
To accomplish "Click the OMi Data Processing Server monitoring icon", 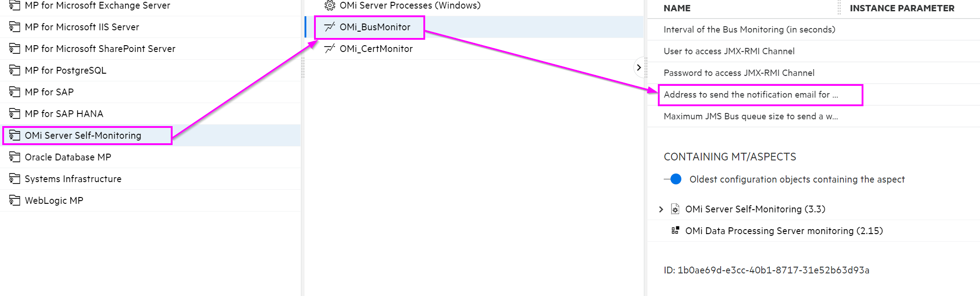I will coord(675,230).
